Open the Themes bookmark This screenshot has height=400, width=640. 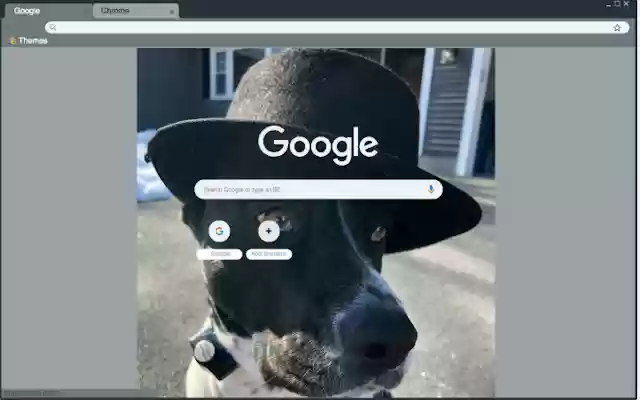pyautogui.click(x=28, y=41)
